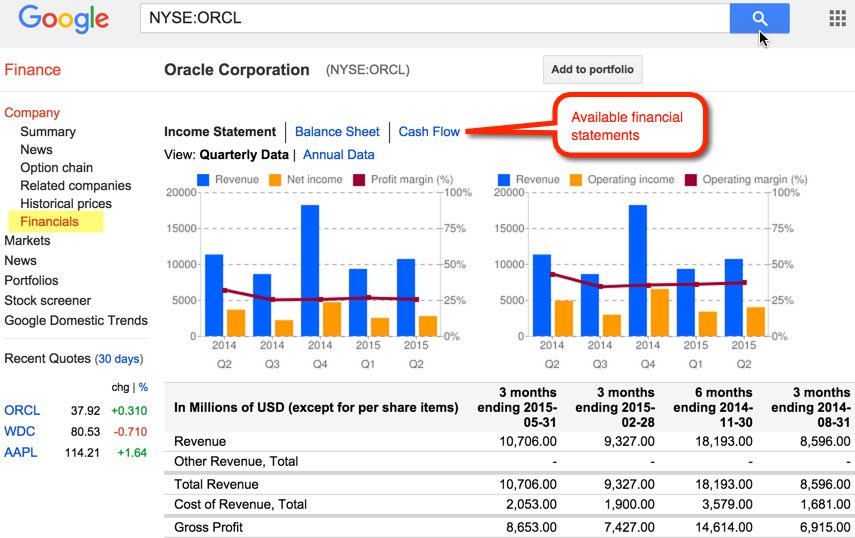Image resolution: width=855 pixels, height=538 pixels.
Task: Click the Oracle Corporation heading
Action: [237, 70]
